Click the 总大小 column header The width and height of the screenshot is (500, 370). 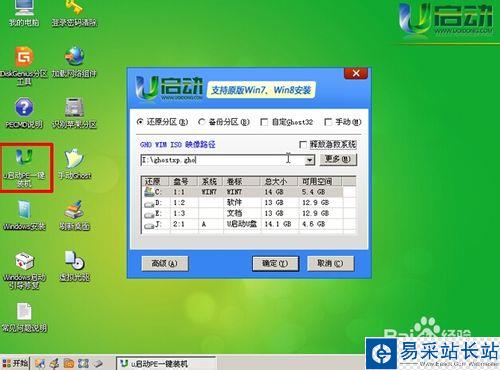279,182
